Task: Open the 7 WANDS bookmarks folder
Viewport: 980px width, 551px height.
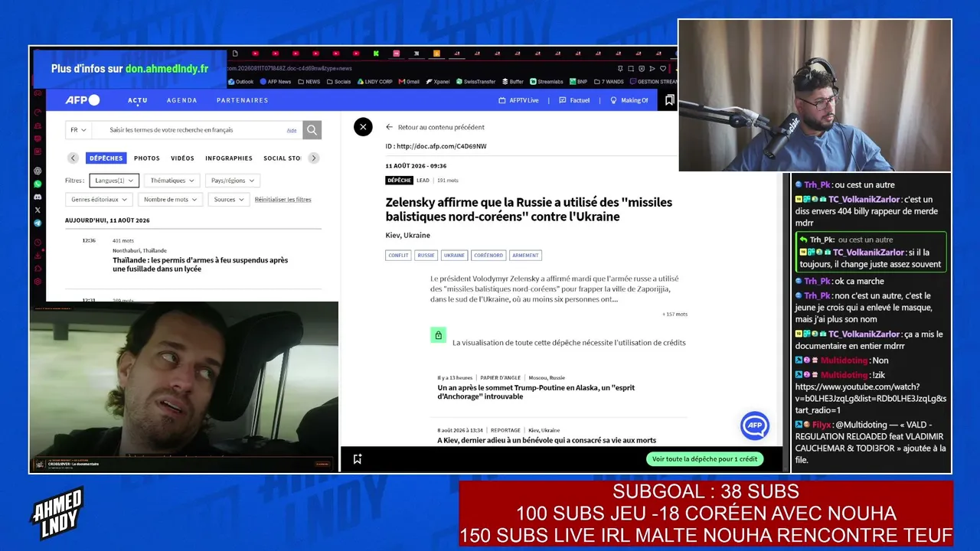Action: pos(609,82)
